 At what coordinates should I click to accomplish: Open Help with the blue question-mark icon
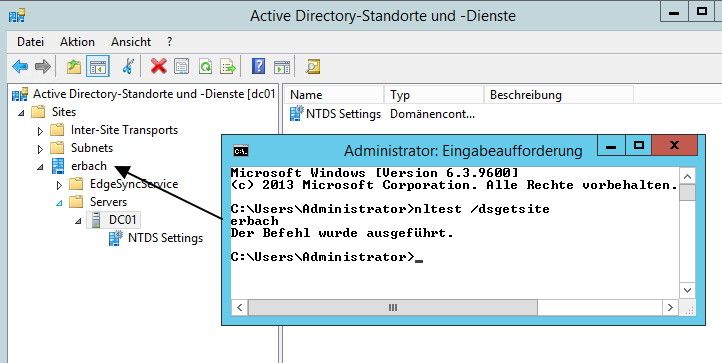(258, 67)
